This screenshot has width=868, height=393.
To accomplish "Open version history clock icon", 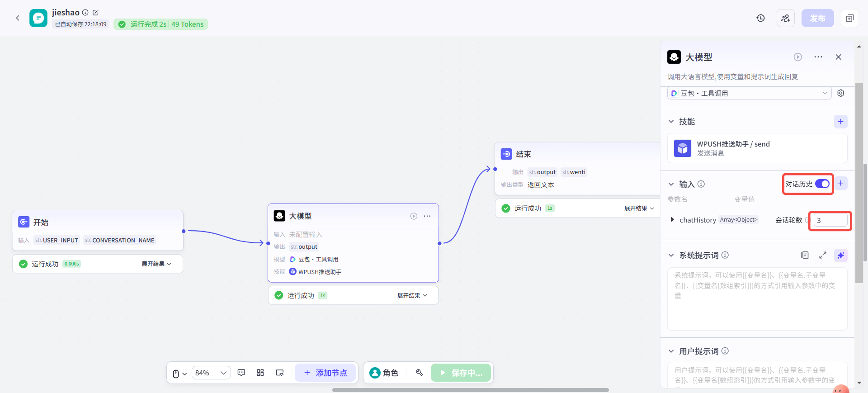I will click(x=761, y=18).
